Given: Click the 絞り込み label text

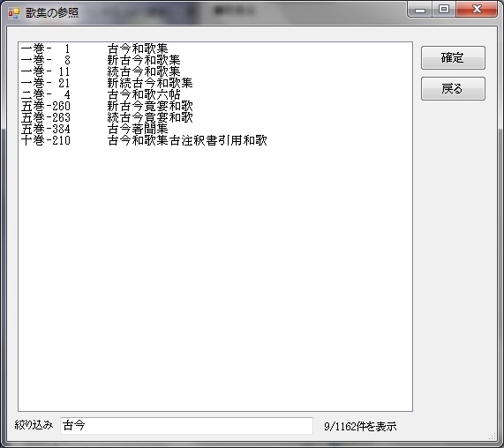Looking at the screenshot, I should coord(34,425).
